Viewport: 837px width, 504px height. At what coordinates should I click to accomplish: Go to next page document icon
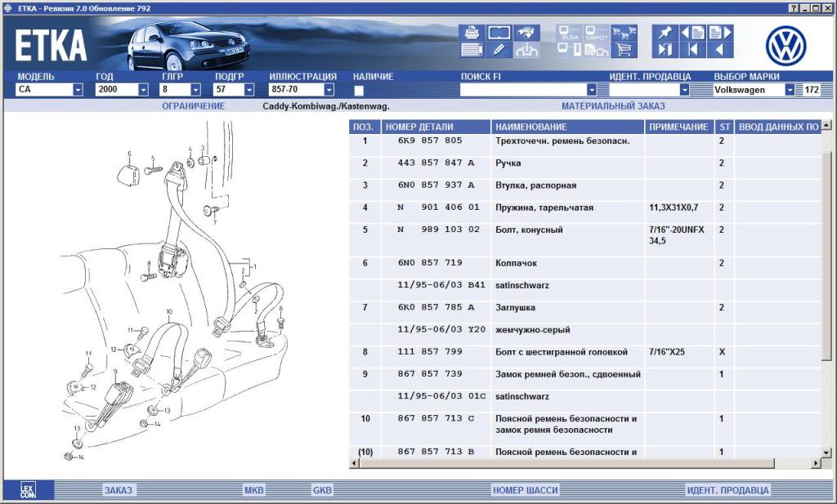[x=719, y=33]
